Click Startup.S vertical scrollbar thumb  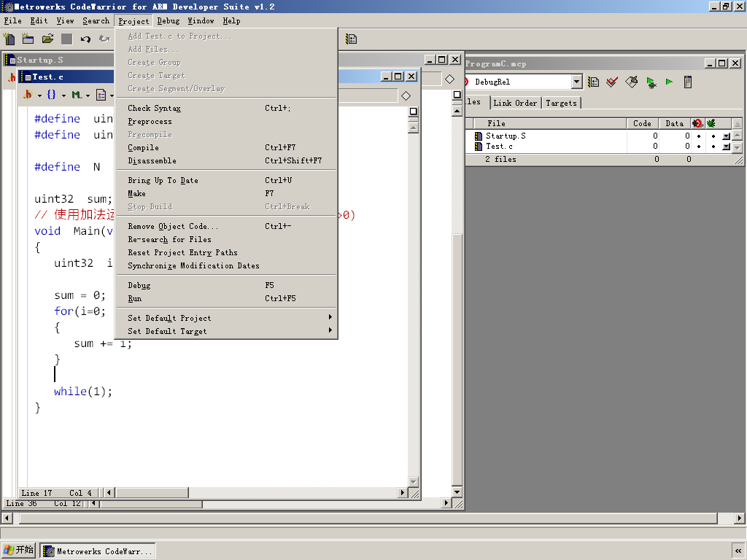[457, 359]
